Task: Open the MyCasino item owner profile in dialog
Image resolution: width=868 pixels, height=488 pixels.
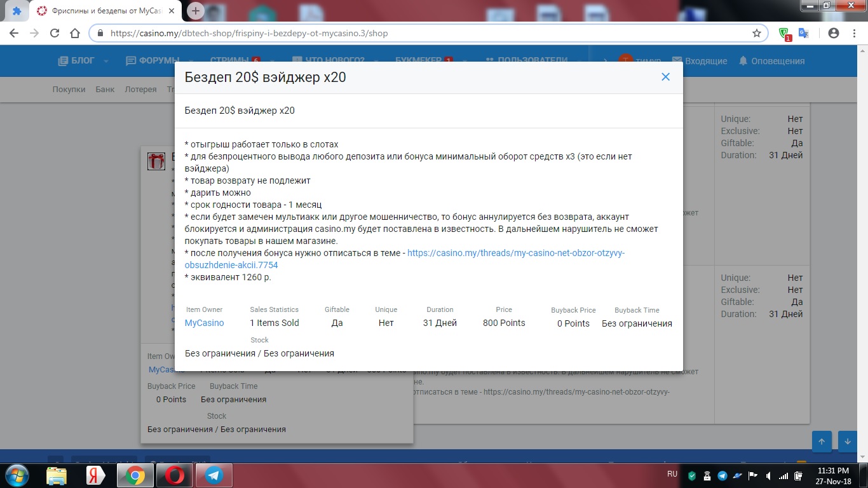Action: [x=205, y=323]
